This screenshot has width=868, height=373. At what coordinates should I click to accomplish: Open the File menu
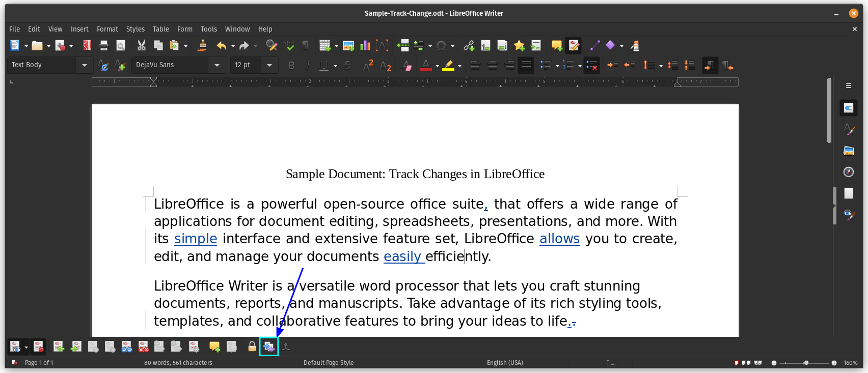point(14,29)
